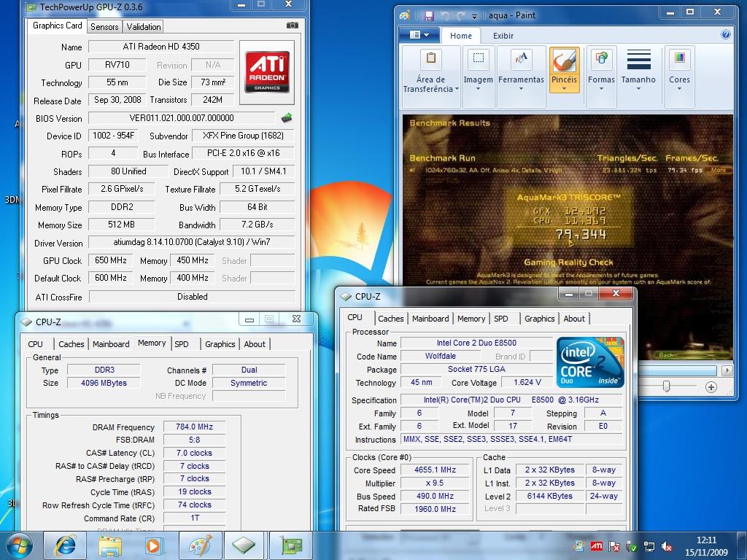The image size is (747, 560).
Task: Click the GPU-Z screenshot camera icon
Action: pyautogui.click(x=292, y=26)
